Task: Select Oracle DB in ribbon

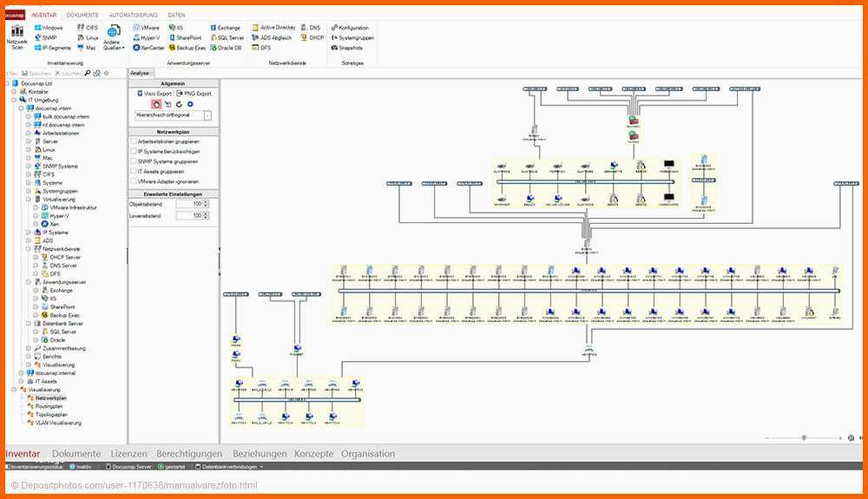Action: click(x=226, y=48)
